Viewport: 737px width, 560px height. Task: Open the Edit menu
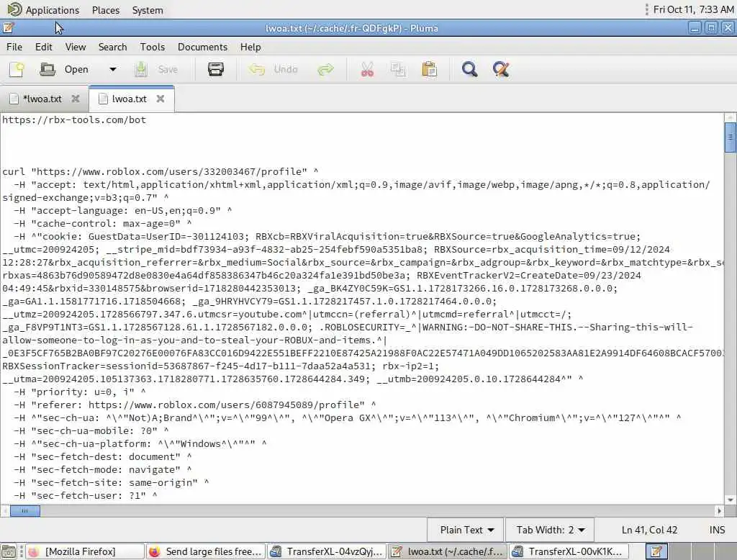(x=44, y=47)
